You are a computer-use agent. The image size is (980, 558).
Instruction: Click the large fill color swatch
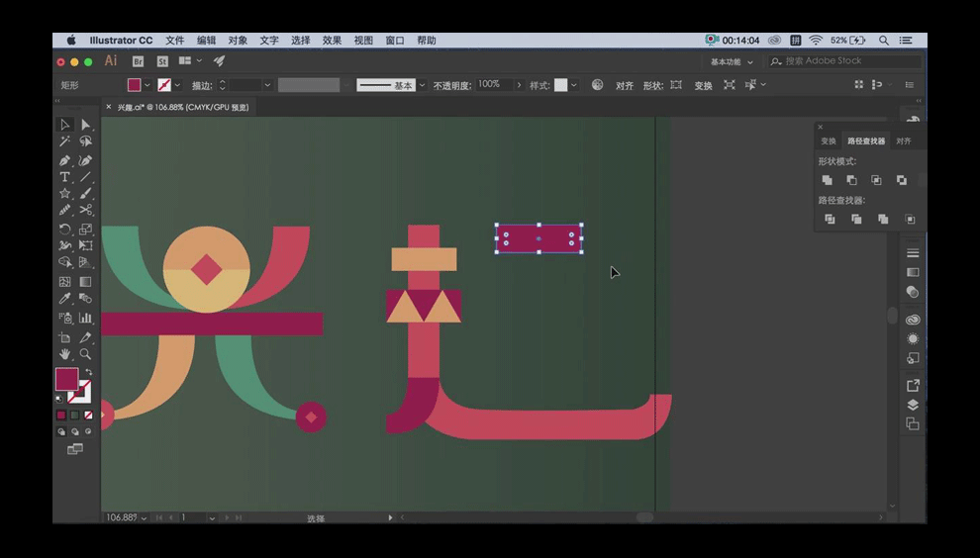[66, 379]
